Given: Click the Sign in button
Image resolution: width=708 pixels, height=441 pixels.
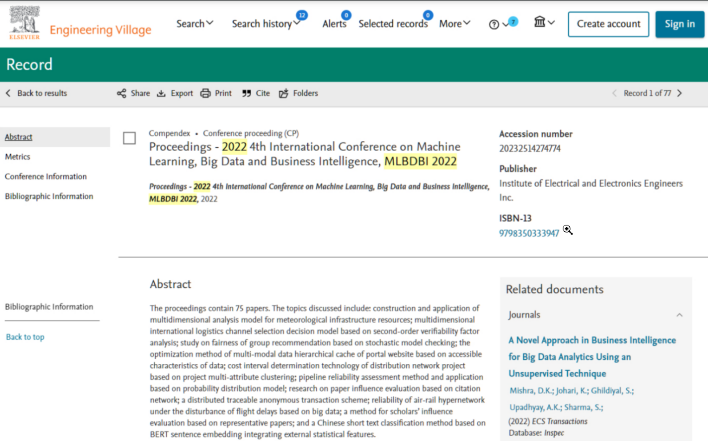Looking at the screenshot, I should tap(680, 24).
